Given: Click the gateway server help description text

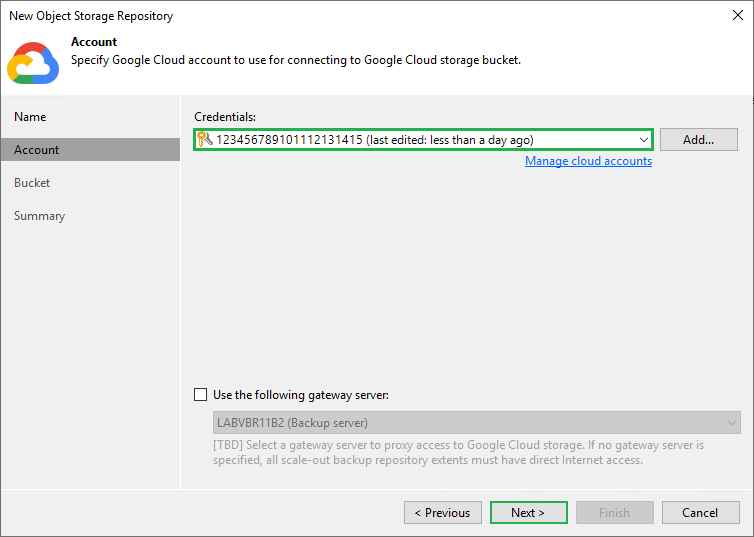Looking at the screenshot, I should [460, 452].
